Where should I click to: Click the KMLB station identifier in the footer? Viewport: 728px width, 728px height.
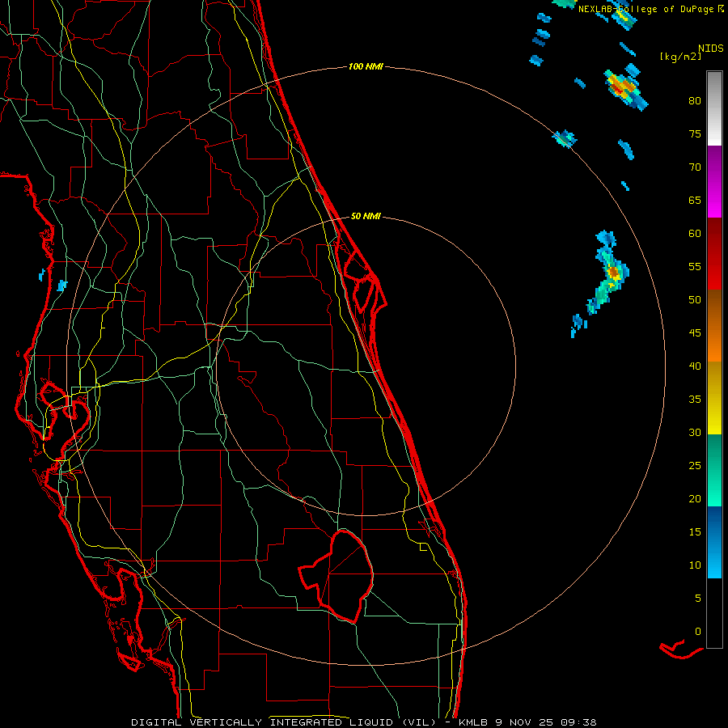(472, 722)
